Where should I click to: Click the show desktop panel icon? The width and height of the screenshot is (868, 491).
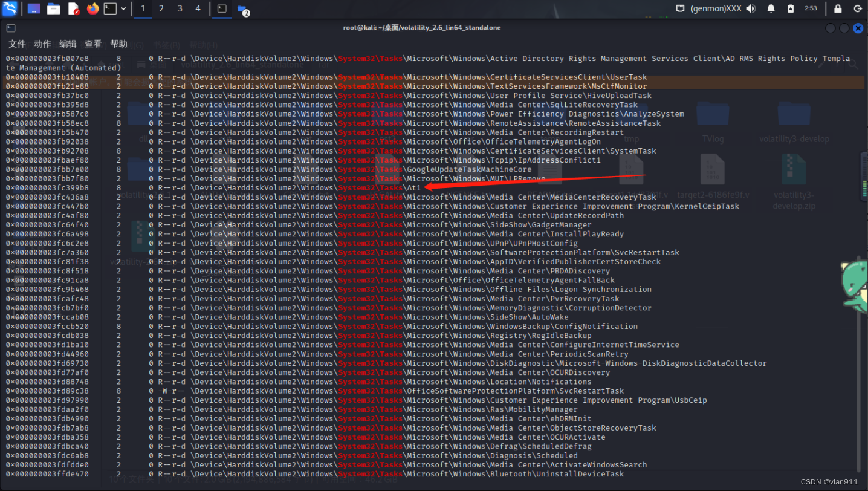34,8
